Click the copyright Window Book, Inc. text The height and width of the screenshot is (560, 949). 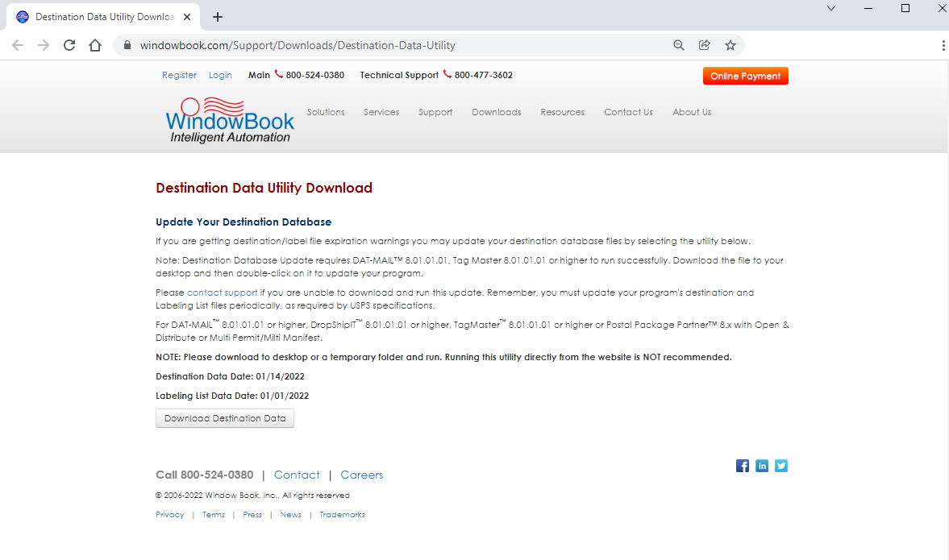[252, 496]
